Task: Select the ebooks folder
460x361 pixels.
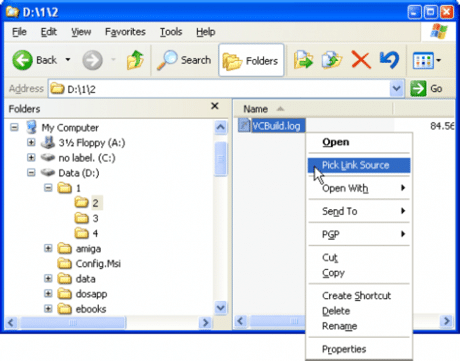Action: click(x=91, y=309)
